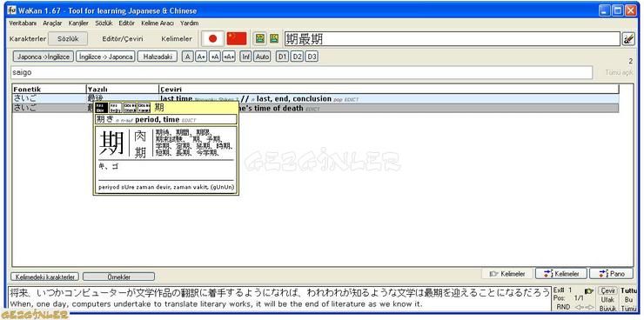Click the left arrow next to RND
This screenshot has width=644, height=320.
[x=578, y=307]
